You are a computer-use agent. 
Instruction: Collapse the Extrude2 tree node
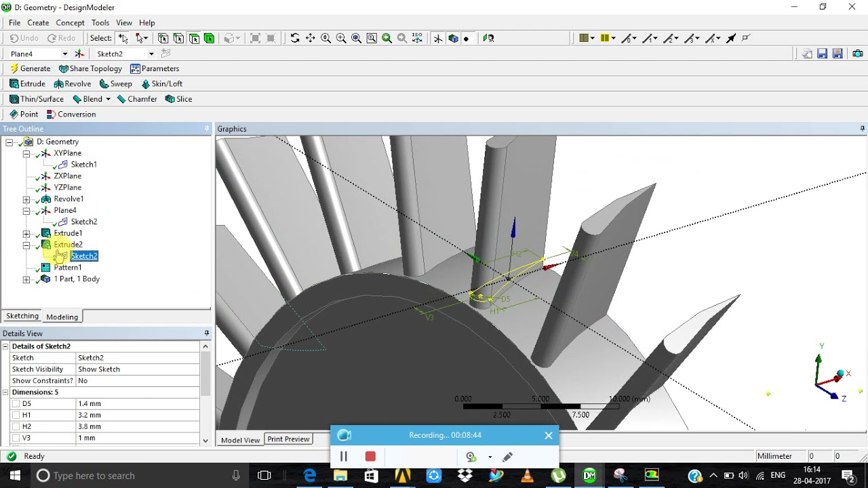pos(26,245)
